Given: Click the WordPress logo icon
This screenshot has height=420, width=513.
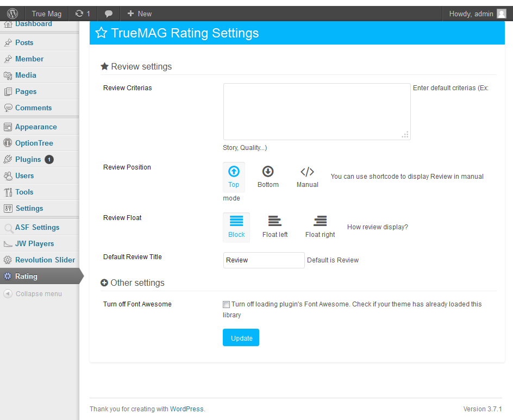Looking at the screenshot, I should coord(12,14).
